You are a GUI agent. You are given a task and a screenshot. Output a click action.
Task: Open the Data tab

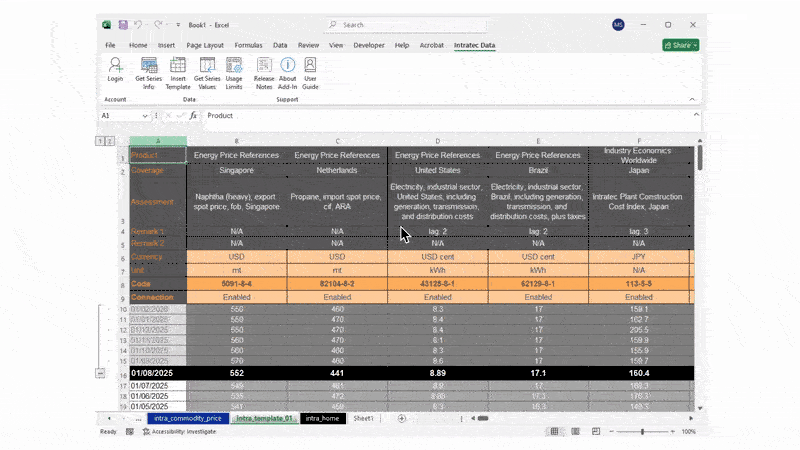280,45
